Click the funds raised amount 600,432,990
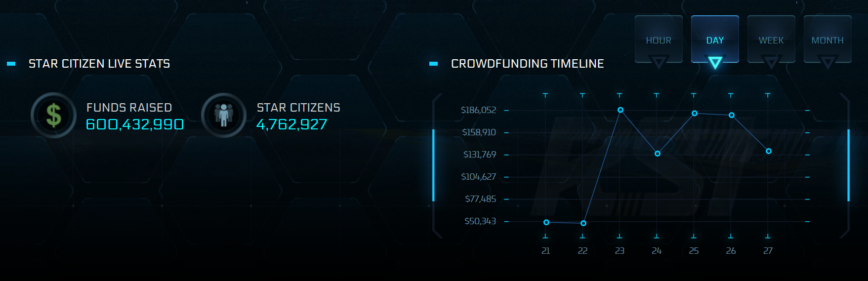Image resolution: width=868 pixels, height=281 pixels. [135, 124]
